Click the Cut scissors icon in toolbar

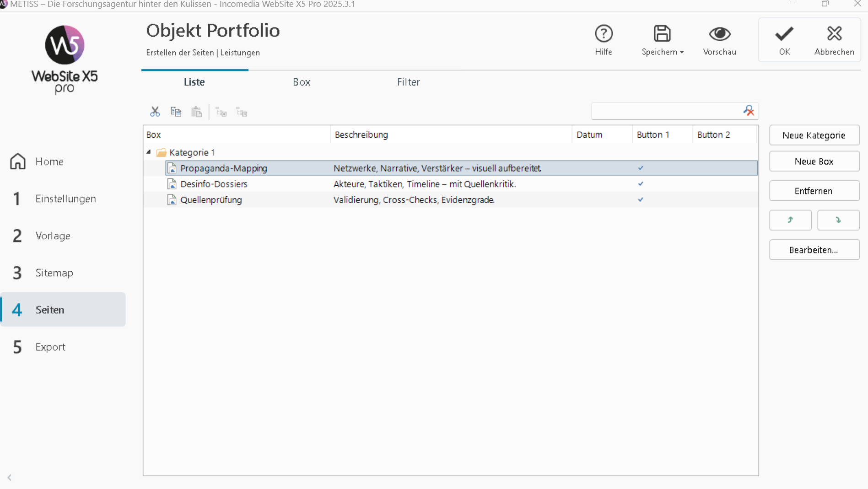point(155,112)
